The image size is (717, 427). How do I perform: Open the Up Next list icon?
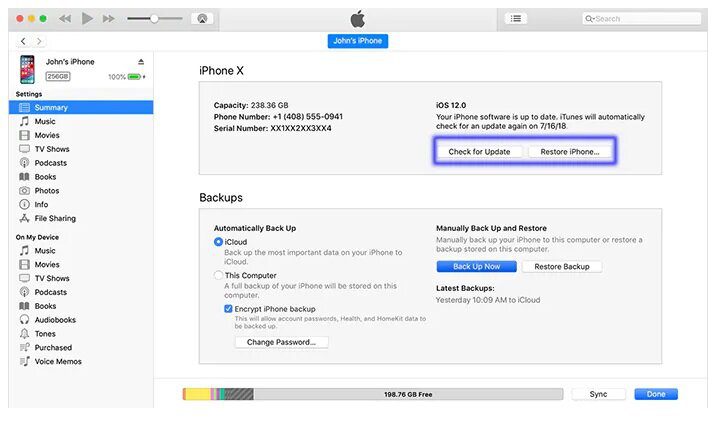pos(516,19)
